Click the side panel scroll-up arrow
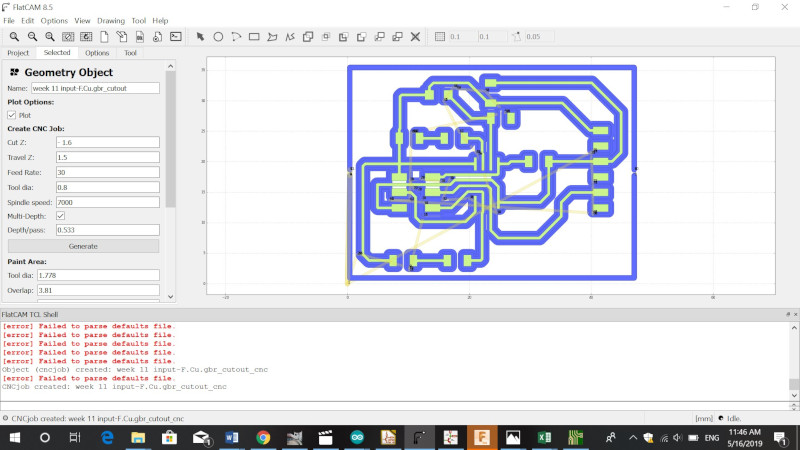This screenshot has height=450, width=800. click(x=170, y=66)
